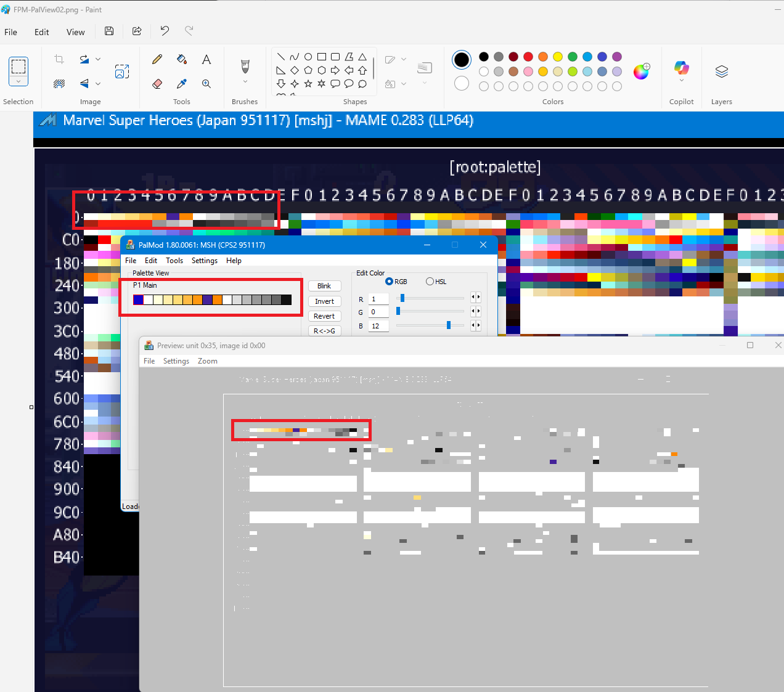Choose the Cloud callout shape
This screenshot has height=692, width=784.
point(362,84)
